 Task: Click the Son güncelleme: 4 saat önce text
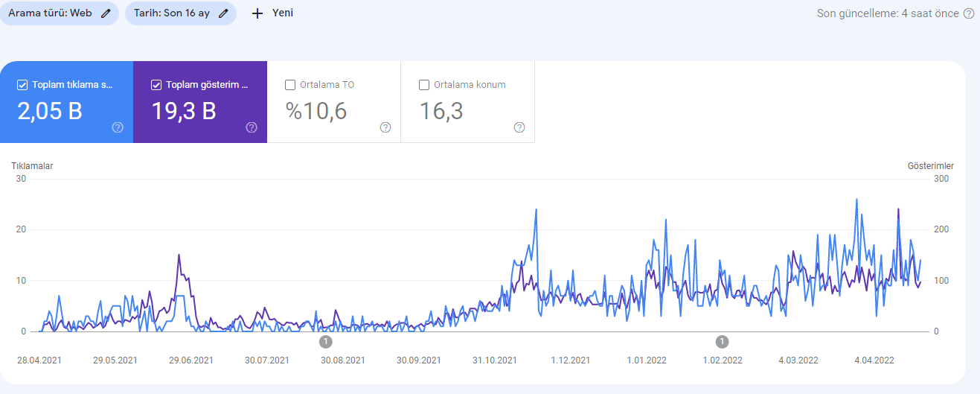click(888, 13)
